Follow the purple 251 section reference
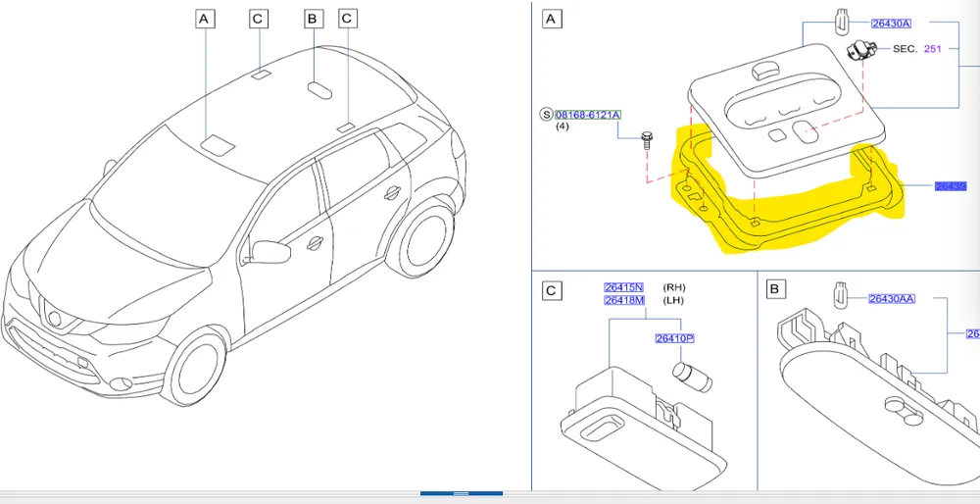The height and width of the screenshot is (504, 980). (932, 49)
